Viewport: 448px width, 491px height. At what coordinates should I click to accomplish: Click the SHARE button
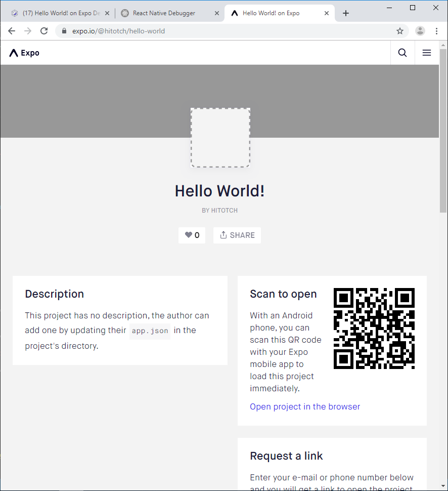tap(237, 235)
